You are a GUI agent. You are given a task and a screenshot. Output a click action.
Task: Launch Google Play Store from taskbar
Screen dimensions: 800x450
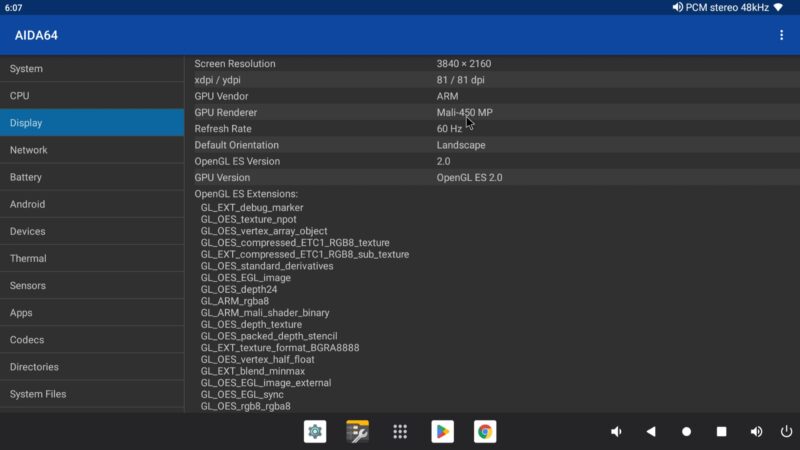(442, 432)
